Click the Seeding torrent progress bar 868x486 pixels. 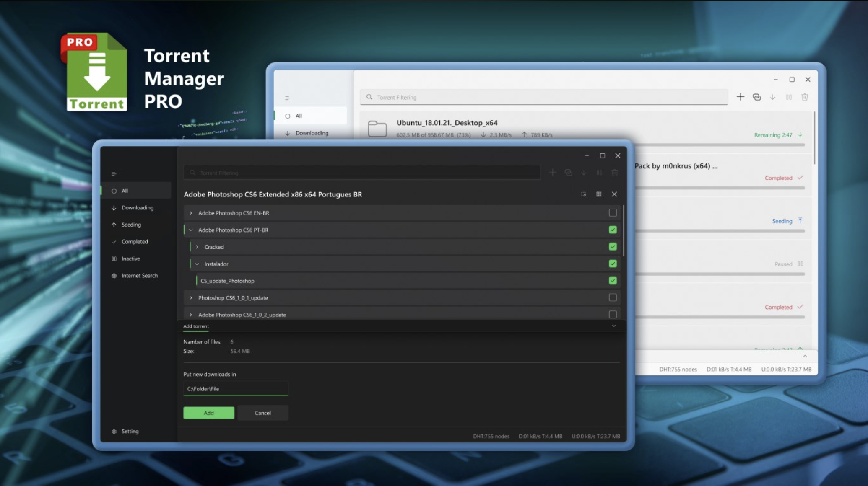pos(720,231)
